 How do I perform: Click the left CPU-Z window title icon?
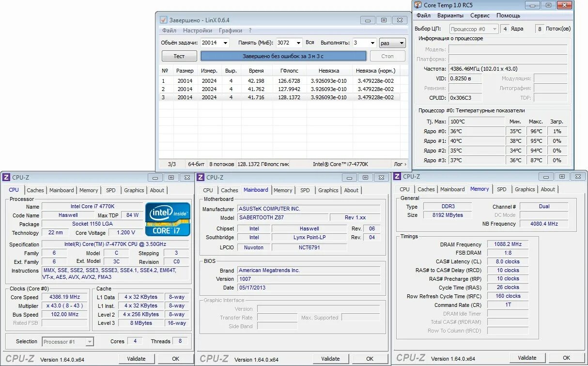pos(6,177)
